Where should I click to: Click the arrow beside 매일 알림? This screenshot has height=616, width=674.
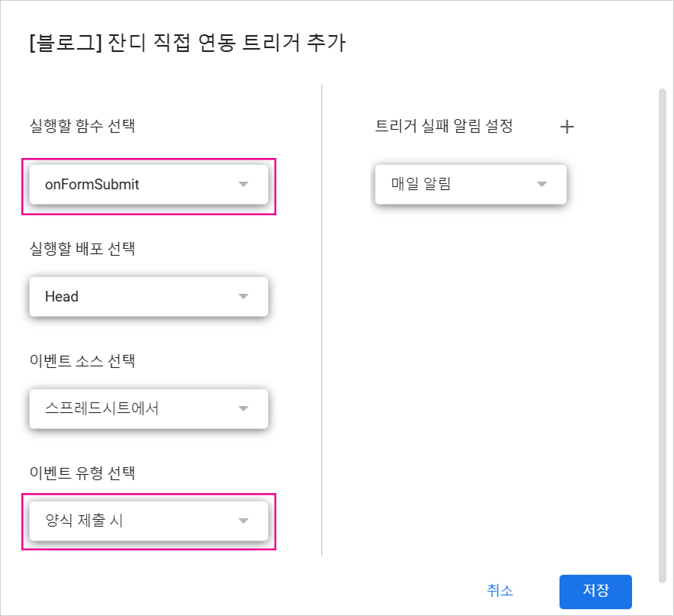coord(542,184)
